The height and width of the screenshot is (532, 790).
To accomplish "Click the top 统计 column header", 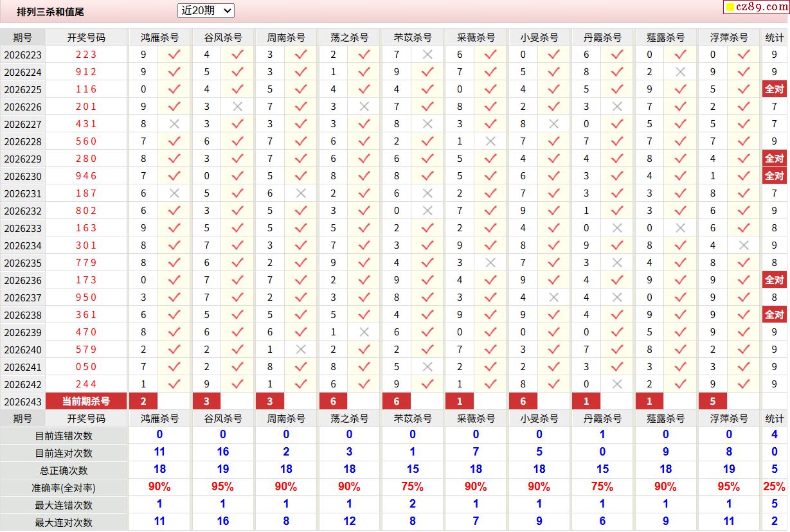I will 775,37.
